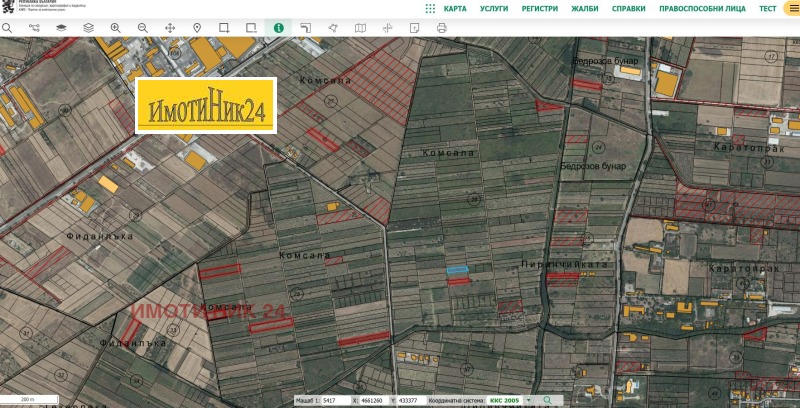Viewport: 800px width, 408px height.
Task: Click the note sheet export tool
Action: pyautogui.click(x=414, y=28)
